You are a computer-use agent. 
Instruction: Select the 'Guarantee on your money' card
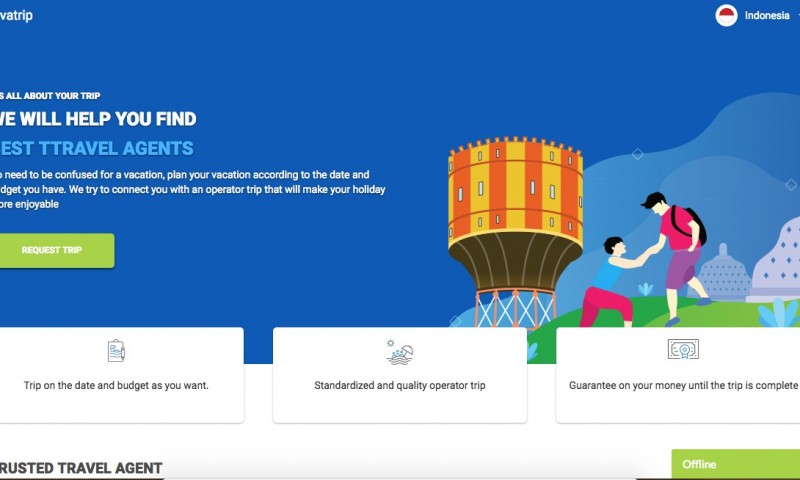pos(678,375)
